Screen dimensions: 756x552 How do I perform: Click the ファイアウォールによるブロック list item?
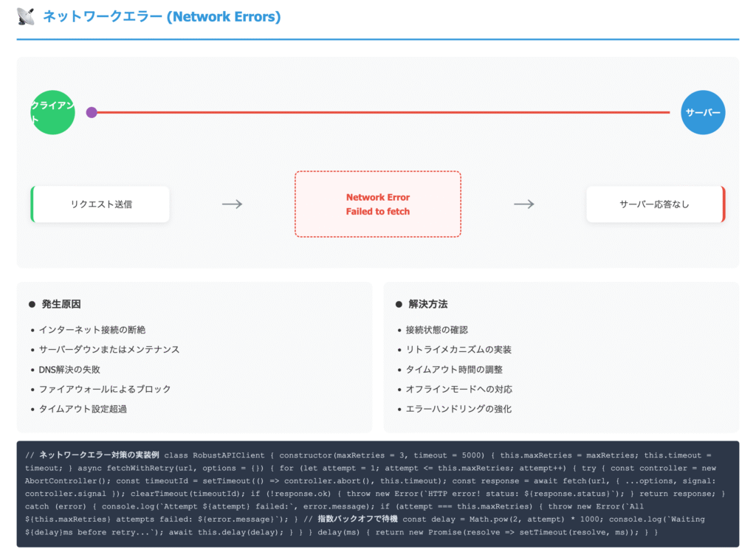tap(105, 389)
